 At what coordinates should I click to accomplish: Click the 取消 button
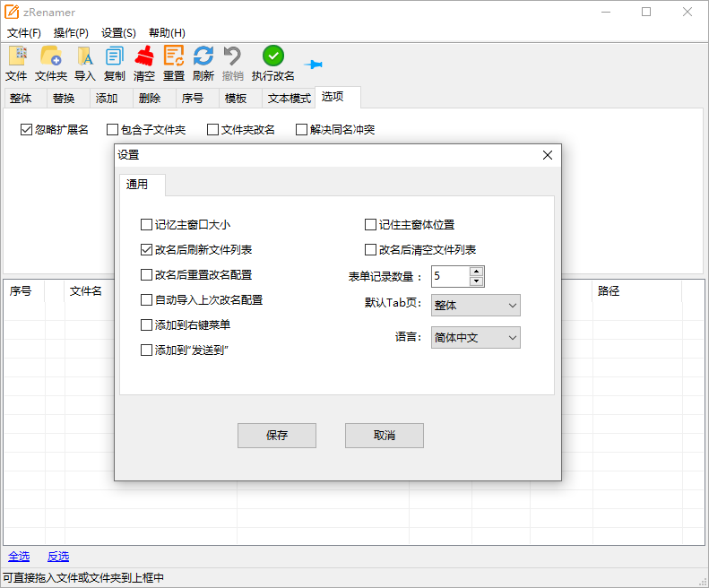tap(385, 436)
